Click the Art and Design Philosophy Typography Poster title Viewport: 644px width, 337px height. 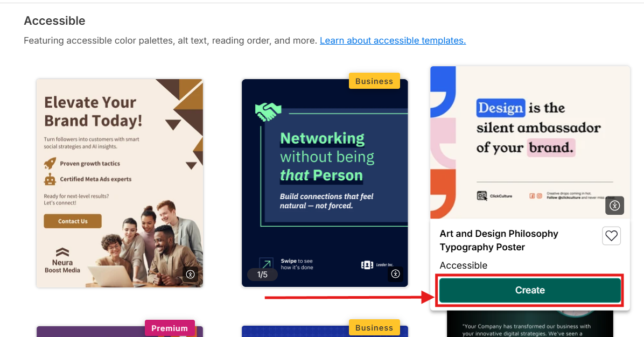click(498, 240)
